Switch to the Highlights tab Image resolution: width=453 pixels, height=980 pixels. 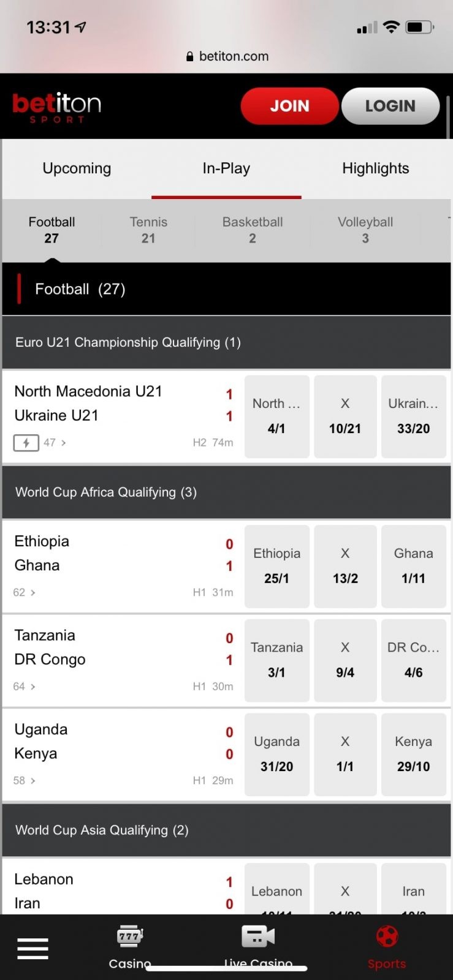click(375, 168)
